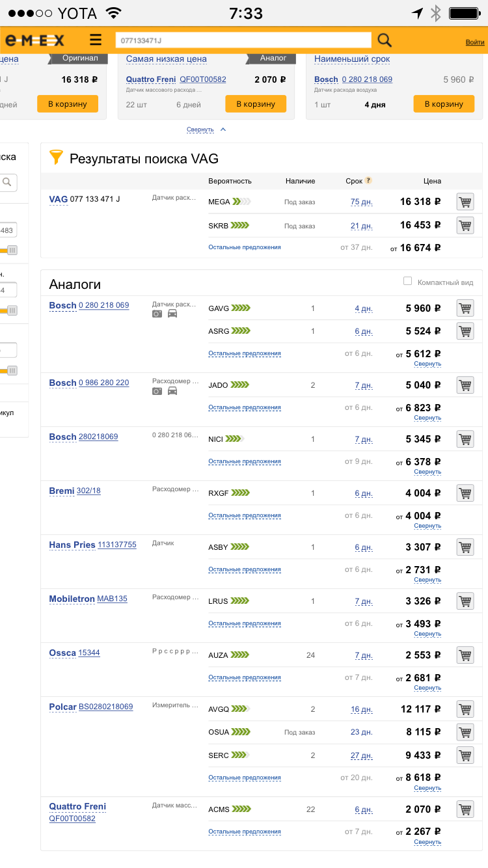Add VAG MEGA offer 16 318 to cart
This screenshot has height=868, width=488.
click(465, 202)
